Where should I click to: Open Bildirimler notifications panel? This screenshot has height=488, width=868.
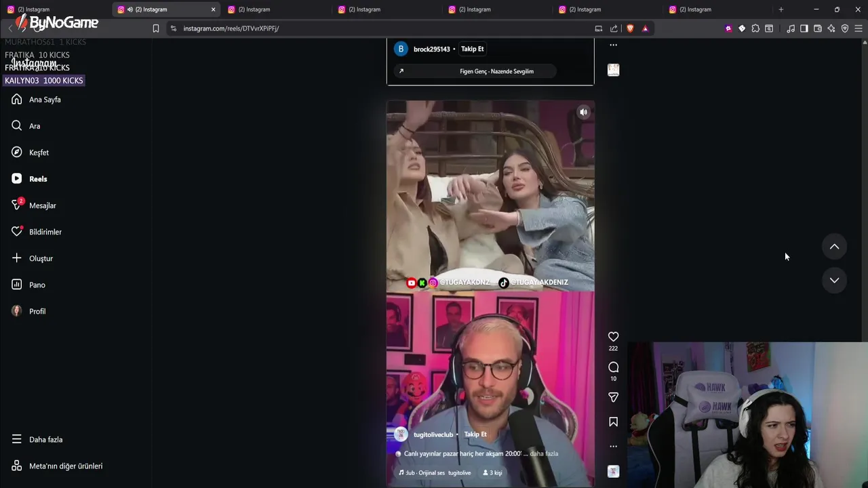coord(37,232)
